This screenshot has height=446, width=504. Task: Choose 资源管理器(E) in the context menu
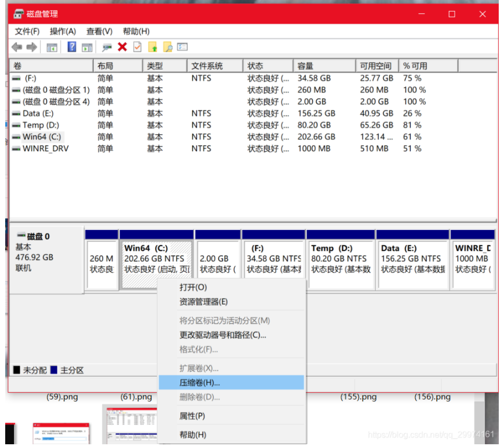(x=231, y=302)
